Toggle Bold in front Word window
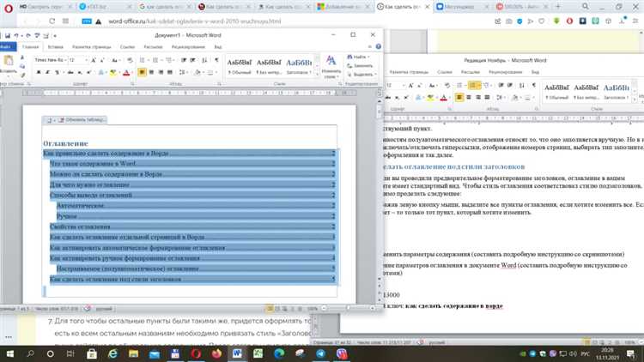 click(39, 73)
